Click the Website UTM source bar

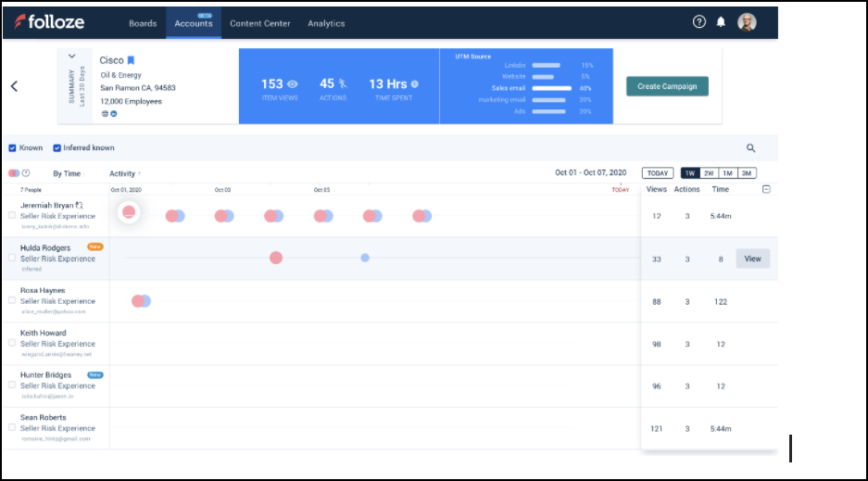coord(543,77)
